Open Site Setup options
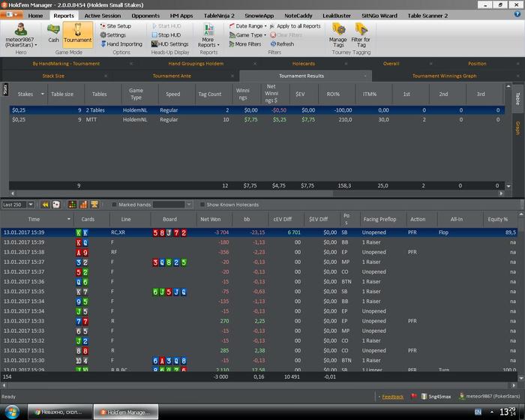Image resolution: width=525 pixels, height=420 pixels. [x=115, y=25]
